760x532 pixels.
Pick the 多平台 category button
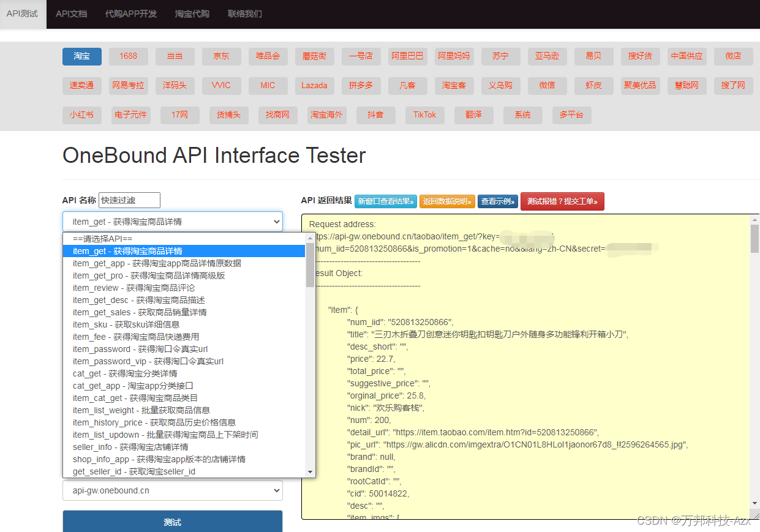(572, 115)
